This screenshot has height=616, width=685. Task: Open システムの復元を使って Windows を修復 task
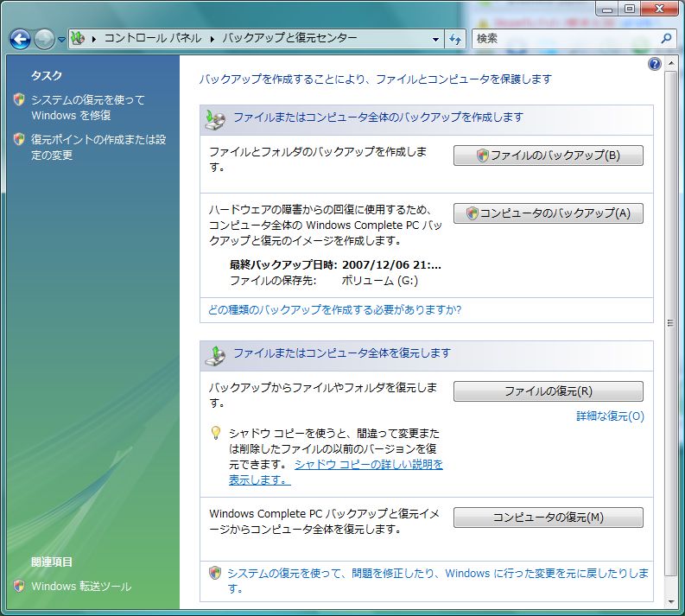[x=88, y=107]
